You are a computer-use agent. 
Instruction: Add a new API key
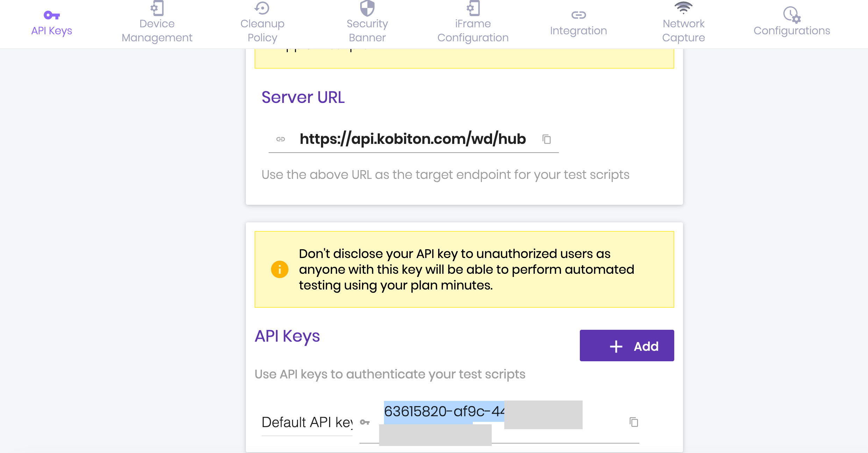coord(627,346)
